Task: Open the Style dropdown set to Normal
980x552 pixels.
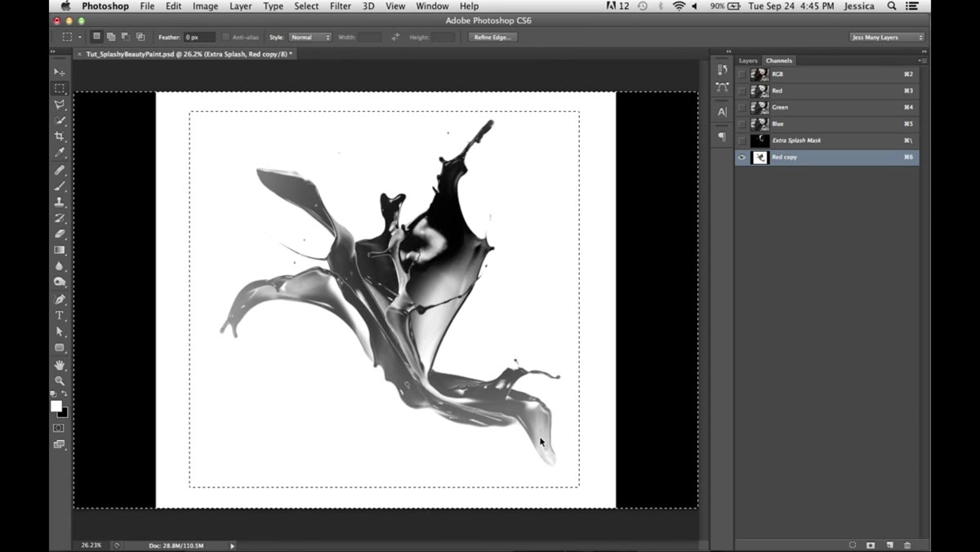Action: coord(311,37)
